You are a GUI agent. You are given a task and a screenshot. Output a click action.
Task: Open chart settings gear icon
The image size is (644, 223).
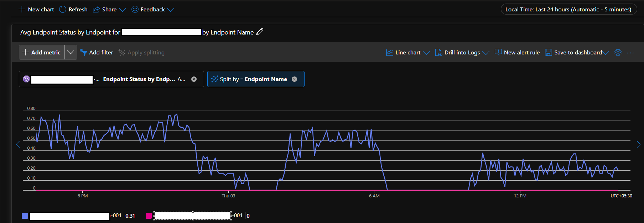(x=618, y=52)
